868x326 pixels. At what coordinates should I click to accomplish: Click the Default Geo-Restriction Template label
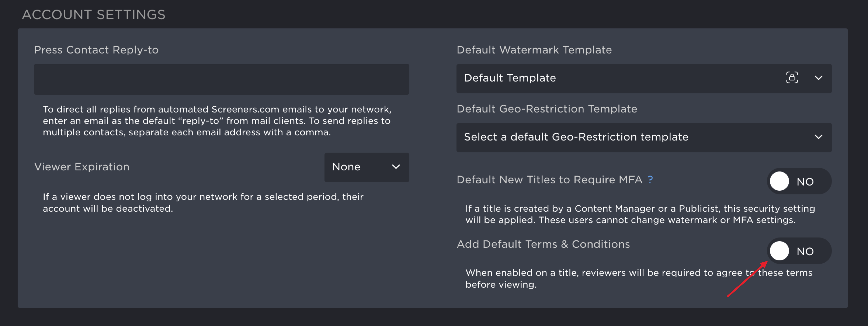click(547, 109)
